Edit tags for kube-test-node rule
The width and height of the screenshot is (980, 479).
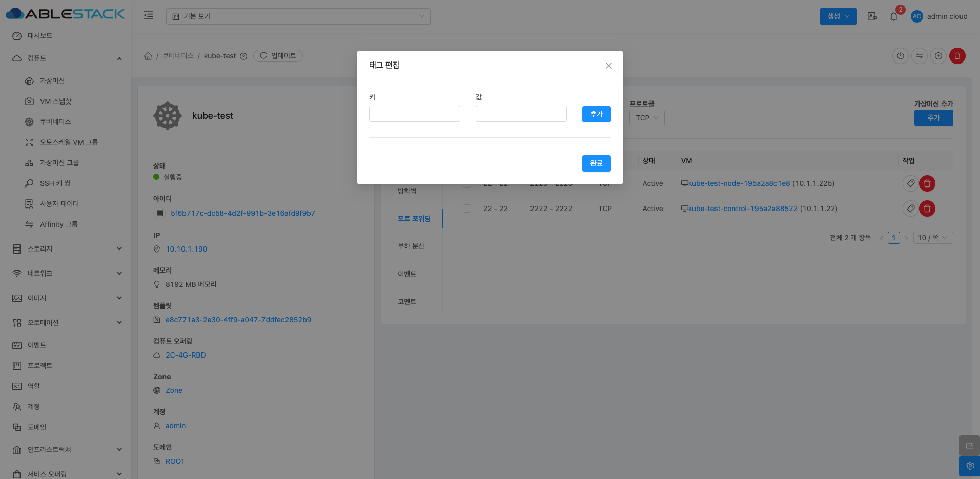pos(911,183)
